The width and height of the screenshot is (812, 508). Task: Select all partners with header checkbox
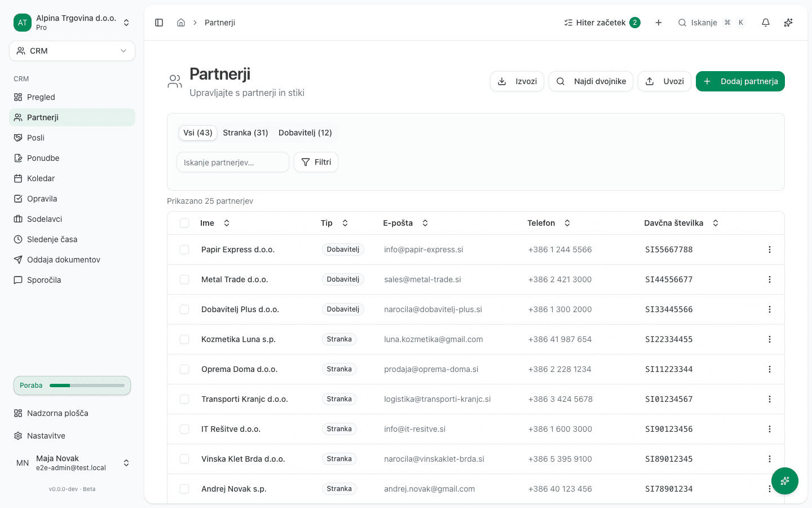click(x=184, y=223)
